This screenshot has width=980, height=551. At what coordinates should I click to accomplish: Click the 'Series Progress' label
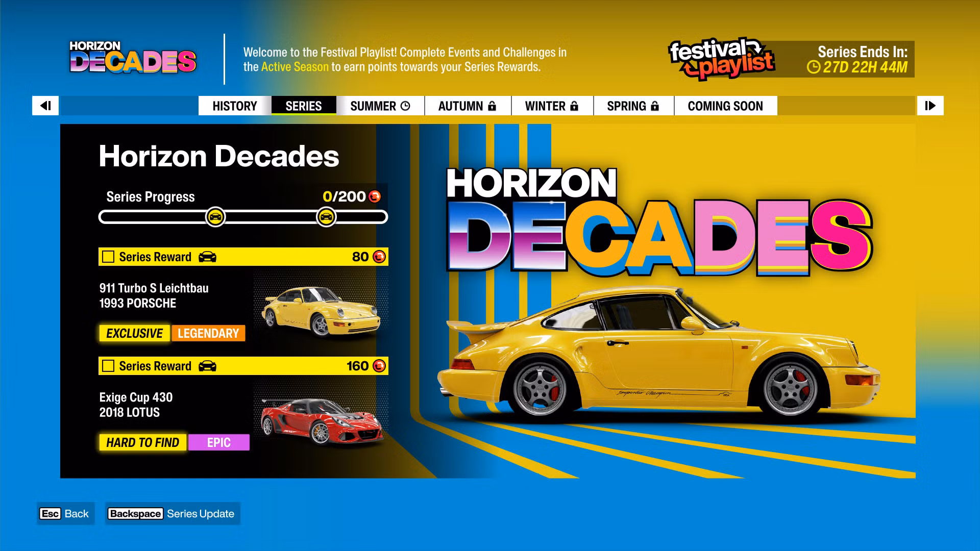[151, 197]
